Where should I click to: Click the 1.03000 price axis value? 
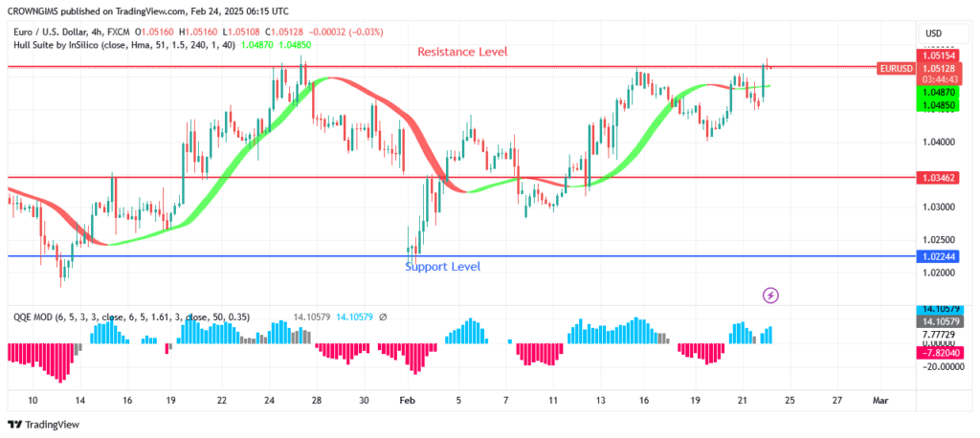click(938, 207)
